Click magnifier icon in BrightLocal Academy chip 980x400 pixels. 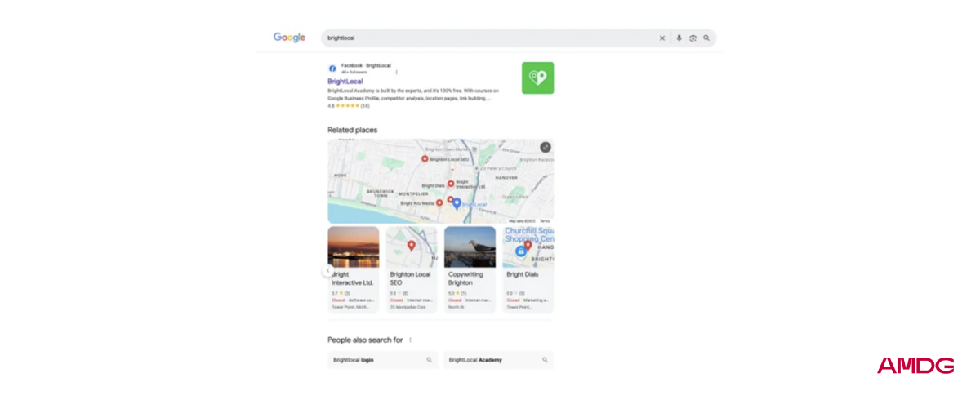pyautogui.click(x=546, y=359)
